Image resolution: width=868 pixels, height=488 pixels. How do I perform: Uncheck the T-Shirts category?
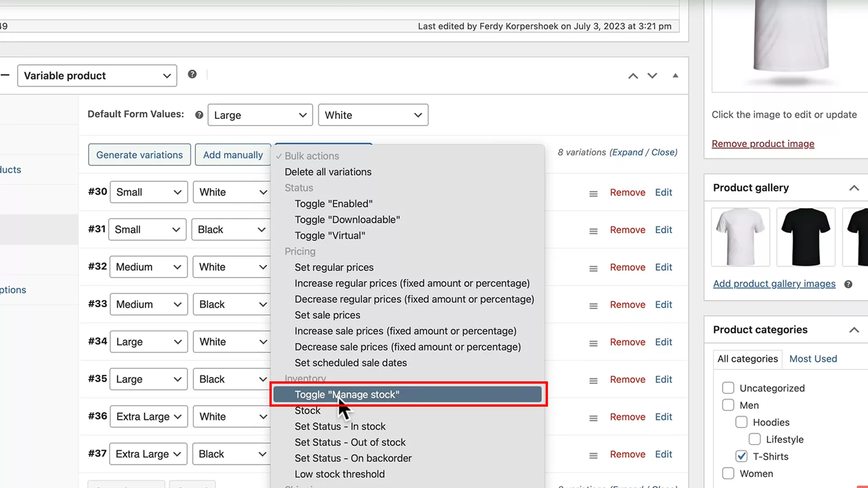pyautogui.click(x=741, y=456)
